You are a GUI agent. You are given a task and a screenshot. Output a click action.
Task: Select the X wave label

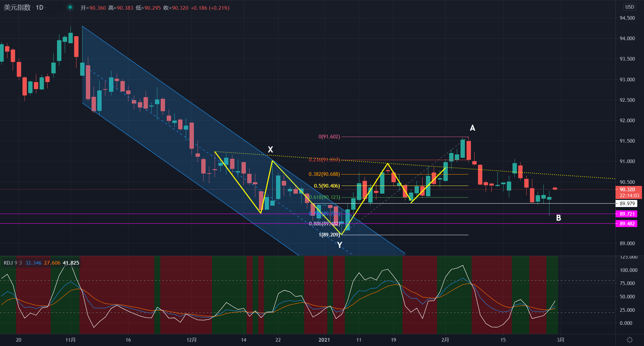tap(270, 149)
